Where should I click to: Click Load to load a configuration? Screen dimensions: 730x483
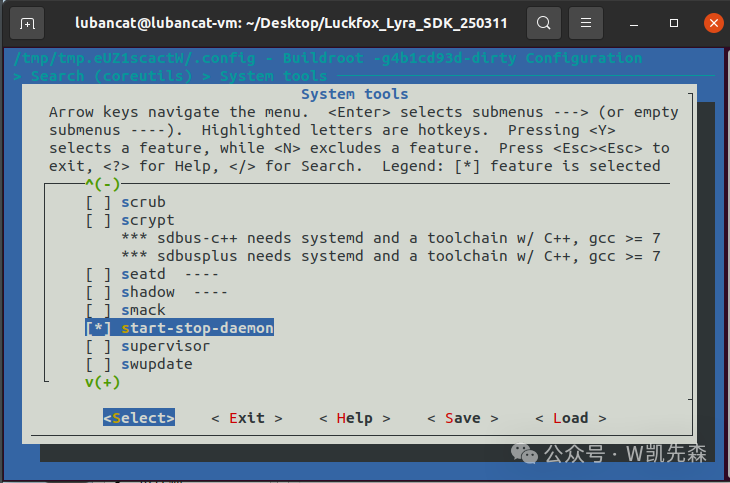click(x=570, y=418)
